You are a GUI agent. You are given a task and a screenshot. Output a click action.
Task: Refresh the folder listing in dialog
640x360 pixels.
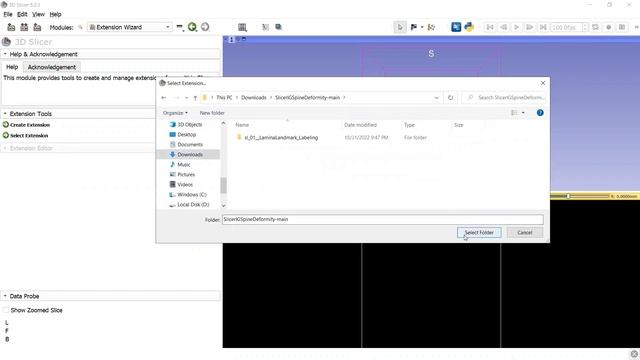451,98
